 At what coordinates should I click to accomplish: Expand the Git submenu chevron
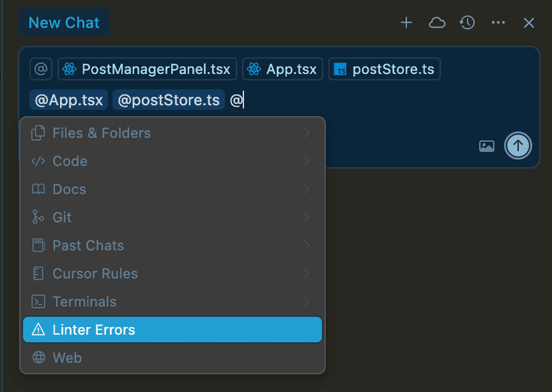click(x=307, y=217)
